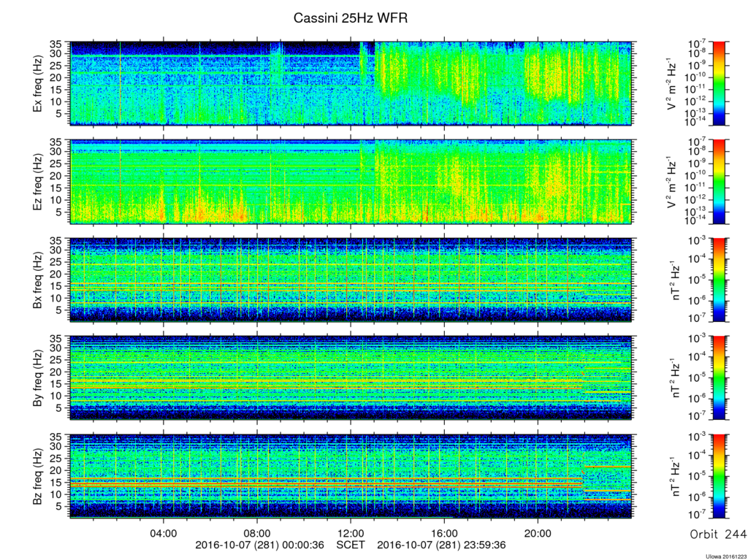
Task: Click the Orbit 244 label
Action: pos(719,534)
